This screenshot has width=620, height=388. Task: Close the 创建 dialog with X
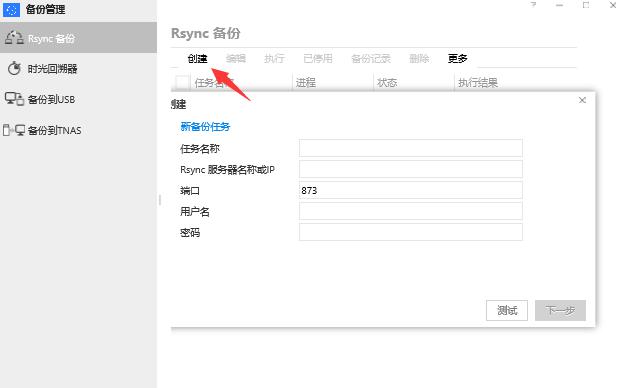pos(582,100)
